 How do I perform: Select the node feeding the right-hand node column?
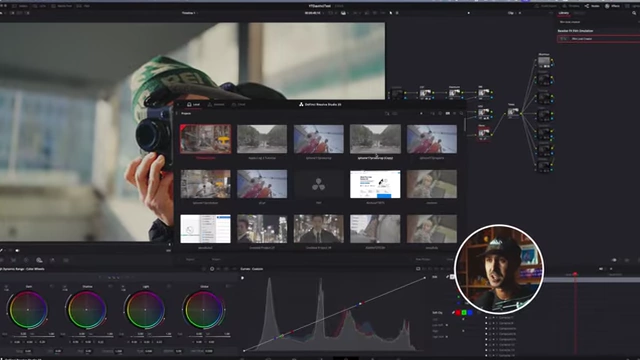(513, 112)
